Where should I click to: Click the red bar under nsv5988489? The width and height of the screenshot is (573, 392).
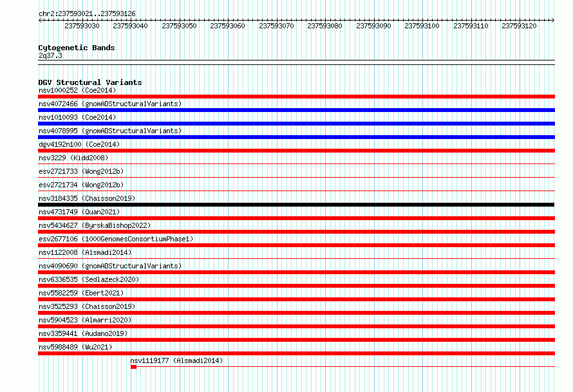coord(296,353)
